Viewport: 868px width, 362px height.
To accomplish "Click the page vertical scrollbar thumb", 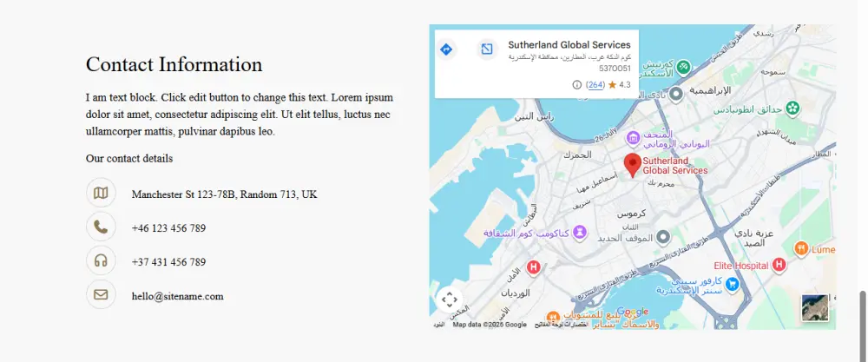I will tap(862, 326).
